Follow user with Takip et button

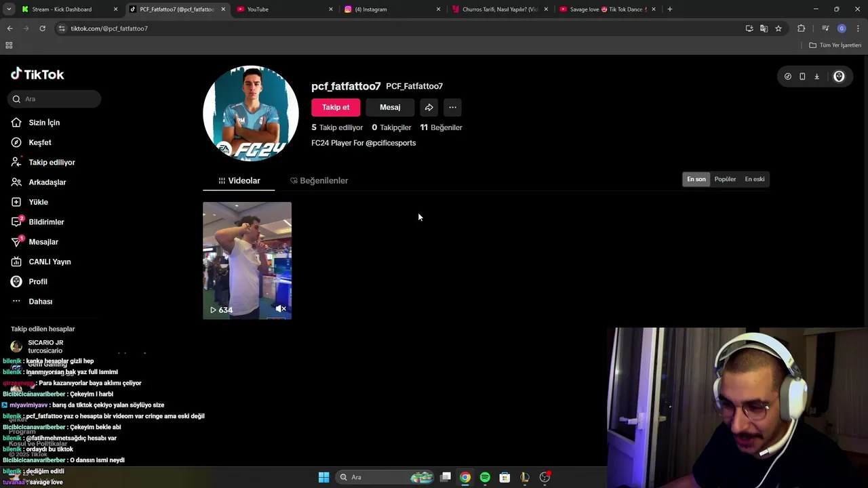[x=336, y=107]
